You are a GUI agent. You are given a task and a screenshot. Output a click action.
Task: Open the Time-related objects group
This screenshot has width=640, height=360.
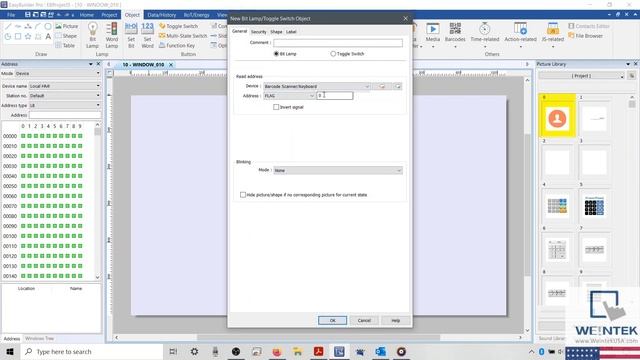pyautogui.click(x=484, y=35)
